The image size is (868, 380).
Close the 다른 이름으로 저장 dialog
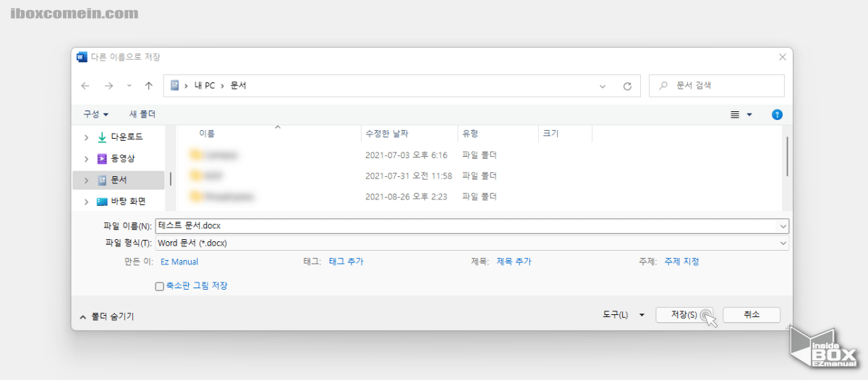[x=782, y=56]
